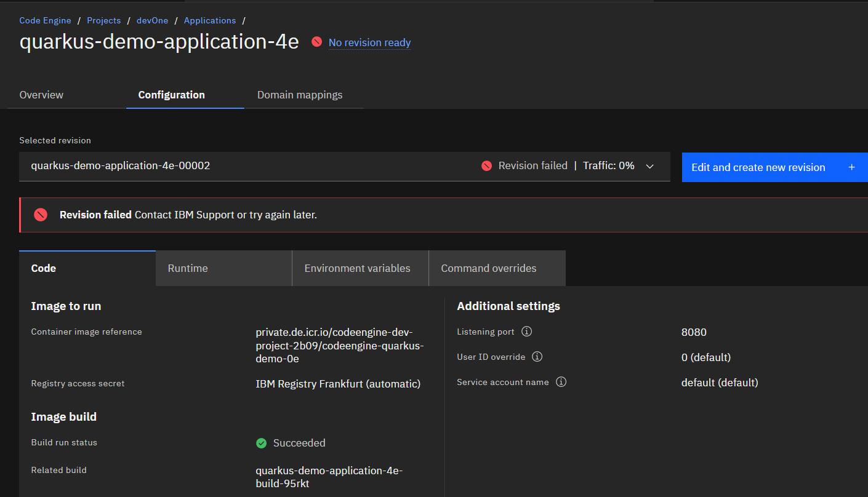Click the related build quarkus-demo-application-4e-build-95rkt
This screenshot has height=497, width=868.
[x=329, y=477]
